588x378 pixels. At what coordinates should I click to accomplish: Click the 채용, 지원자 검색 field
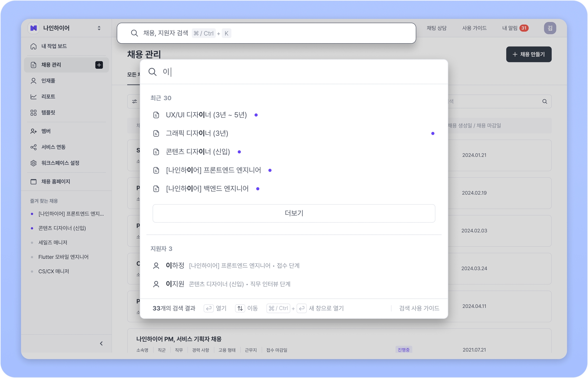coord(266,33)
